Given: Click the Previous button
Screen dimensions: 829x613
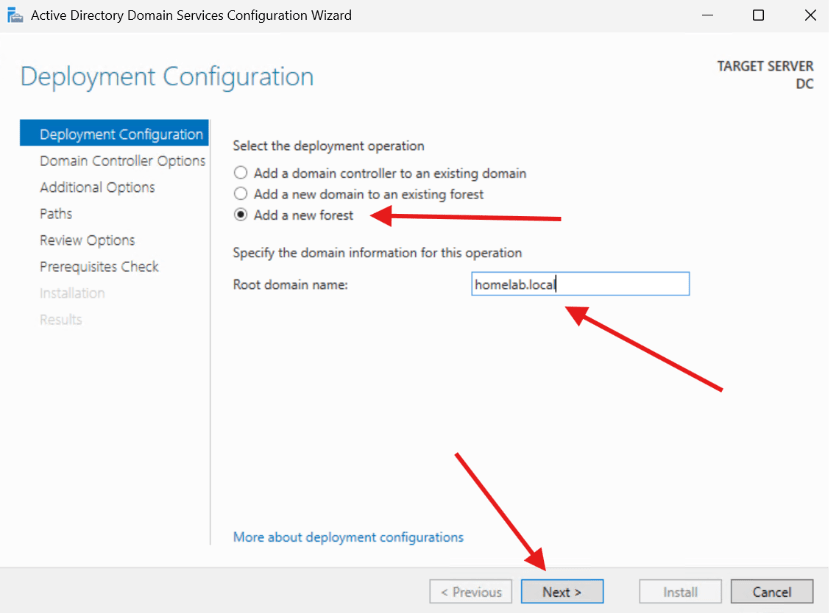Looking at the screenshot, I should pyautogui.click(x=470, y=591).
